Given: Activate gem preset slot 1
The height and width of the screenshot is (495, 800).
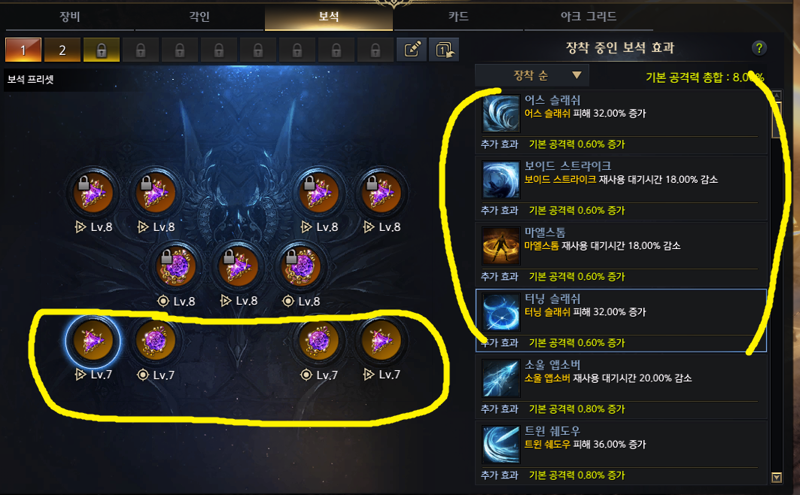Looking at the screenshot, I should (23, 50).
